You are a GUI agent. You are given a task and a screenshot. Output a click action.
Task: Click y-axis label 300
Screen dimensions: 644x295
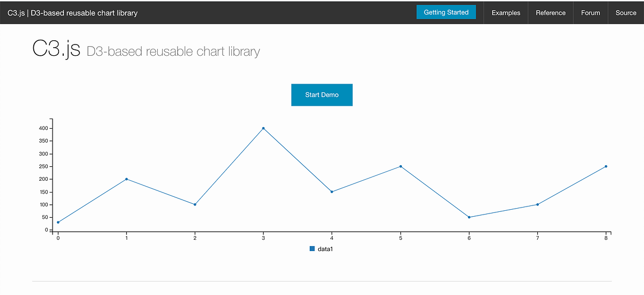click(43, 154)
